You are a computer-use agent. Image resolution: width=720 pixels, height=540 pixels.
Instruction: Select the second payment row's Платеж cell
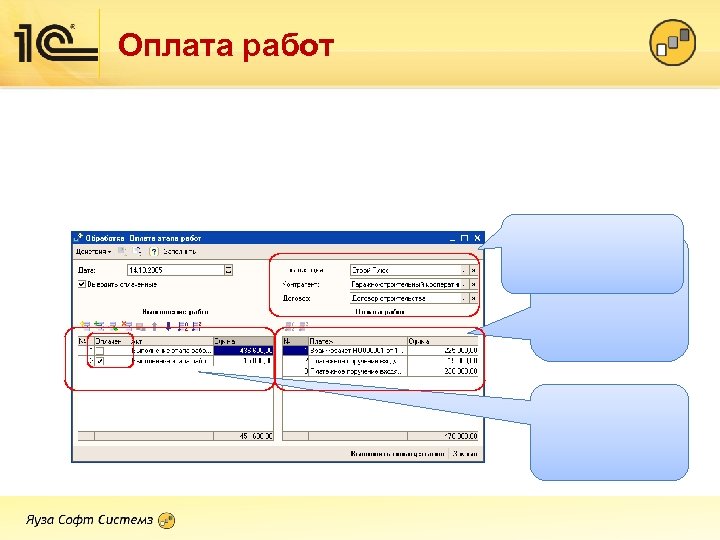[x=358, y=361]
